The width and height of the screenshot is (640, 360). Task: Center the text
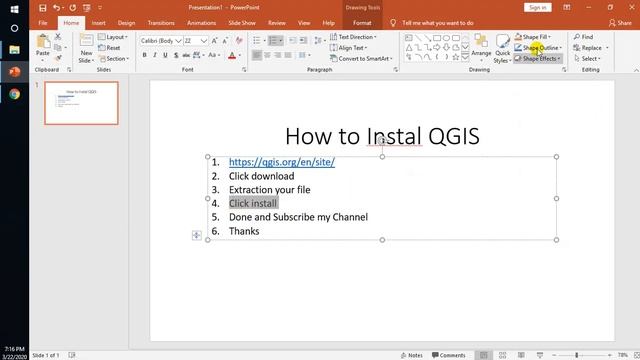point(267,55)
